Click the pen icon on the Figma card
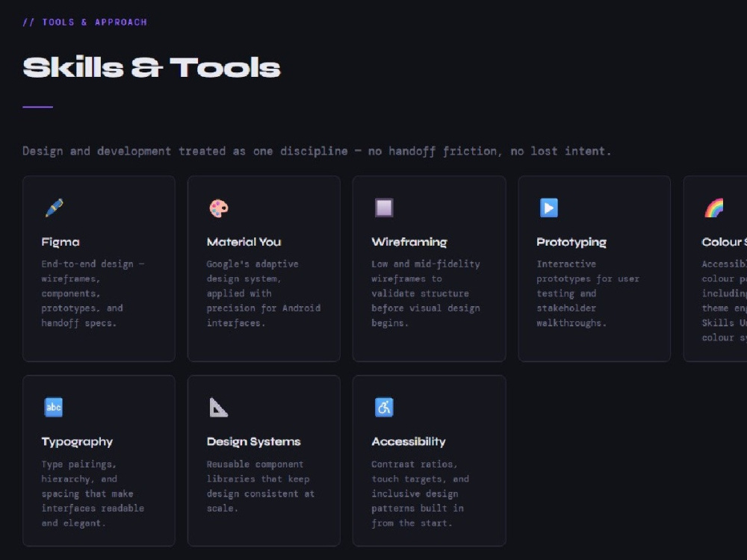Viewport: 747px width, 560px height. pos(54,208)
